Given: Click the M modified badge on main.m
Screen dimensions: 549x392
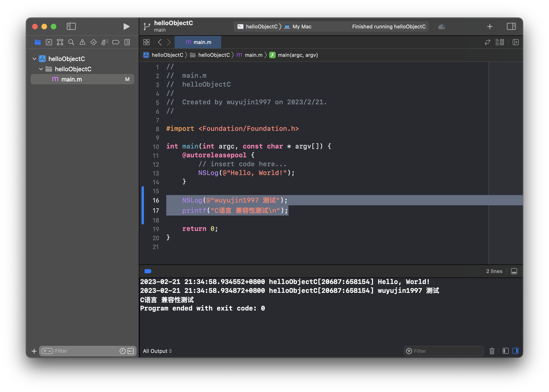Looking at the screenshot, I should 127,79.
